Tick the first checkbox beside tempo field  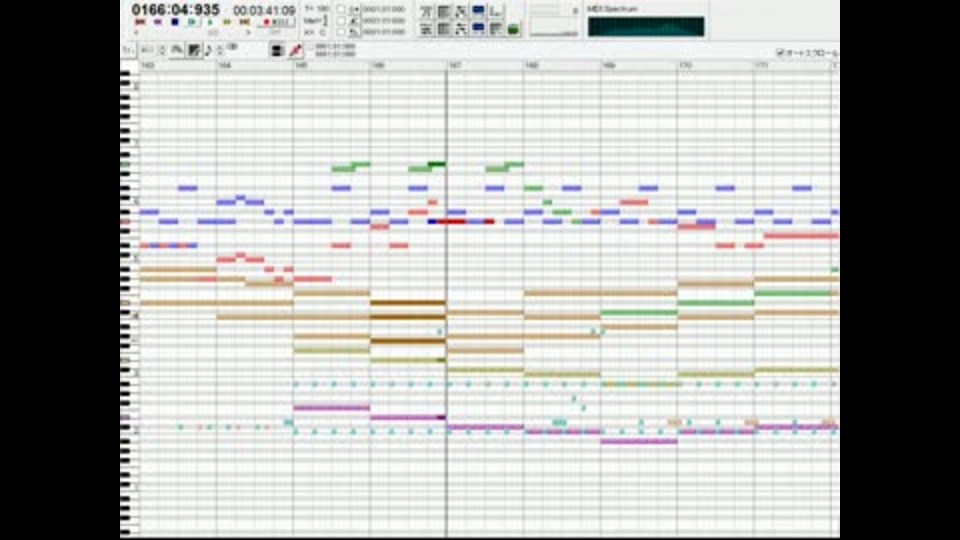(340, 9)
